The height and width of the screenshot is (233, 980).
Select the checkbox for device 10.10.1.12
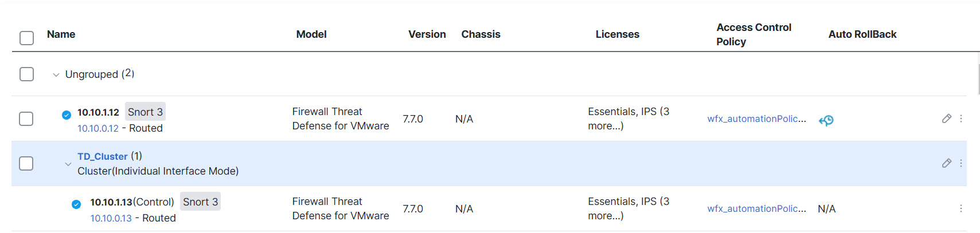pyautogui.click(x=26, y=119)
